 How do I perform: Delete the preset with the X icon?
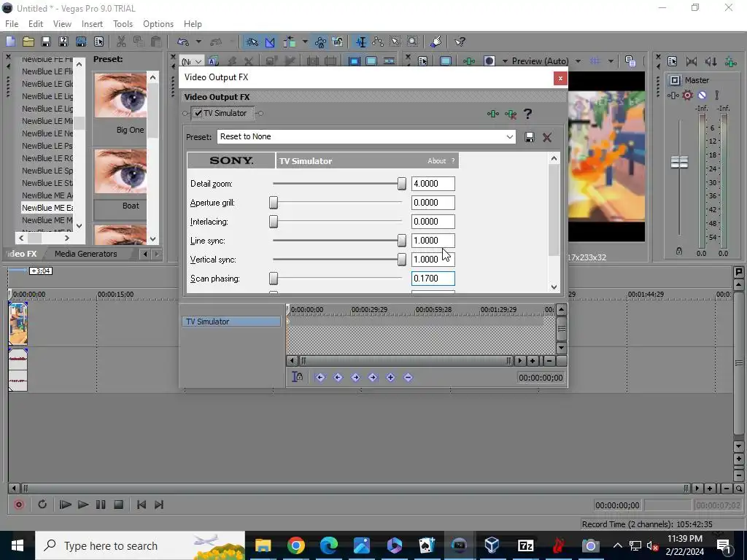point(547,137)
